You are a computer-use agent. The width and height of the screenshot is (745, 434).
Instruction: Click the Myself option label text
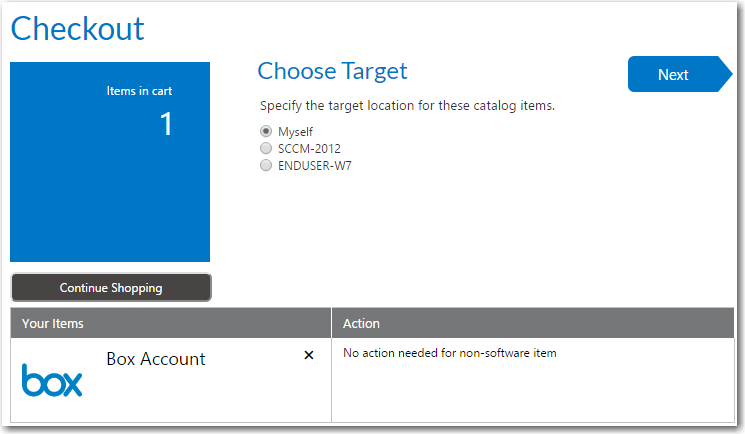click(296, 131)
